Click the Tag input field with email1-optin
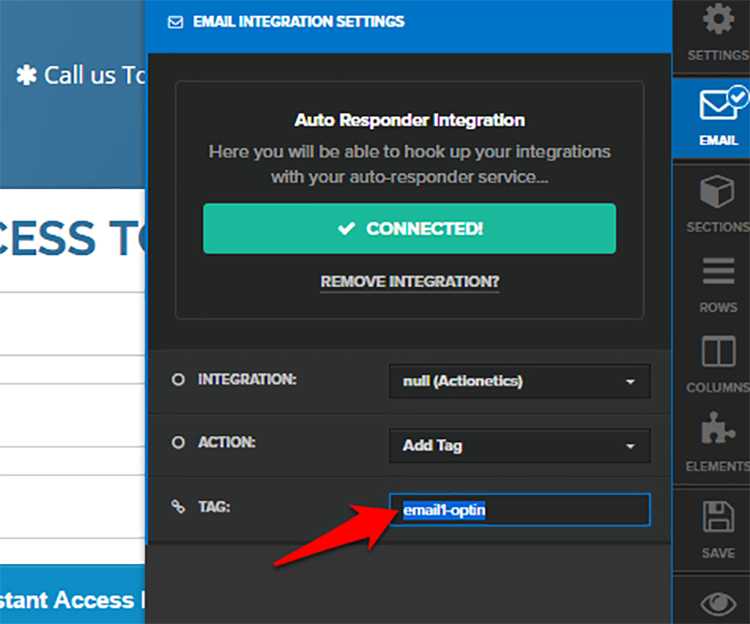 click(x=519, y=510)
